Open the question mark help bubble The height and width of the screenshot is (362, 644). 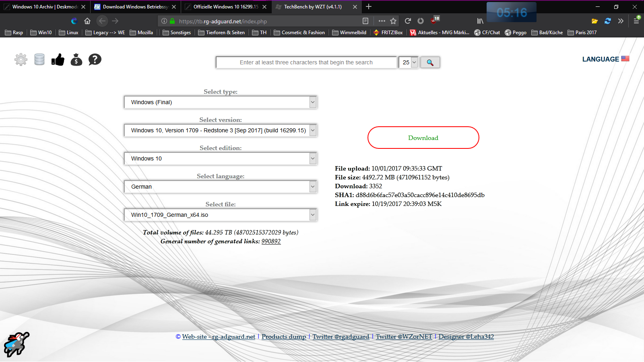coord(95,60)
